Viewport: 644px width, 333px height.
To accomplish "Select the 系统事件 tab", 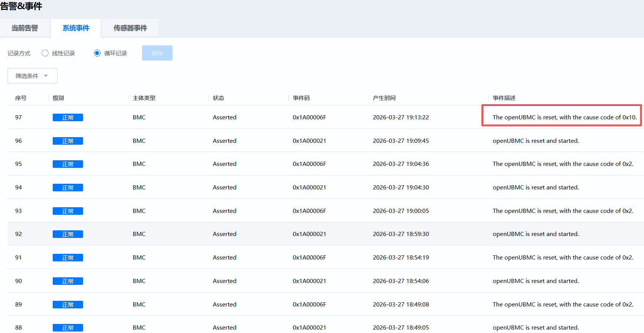I will click(x=76, y=28).
